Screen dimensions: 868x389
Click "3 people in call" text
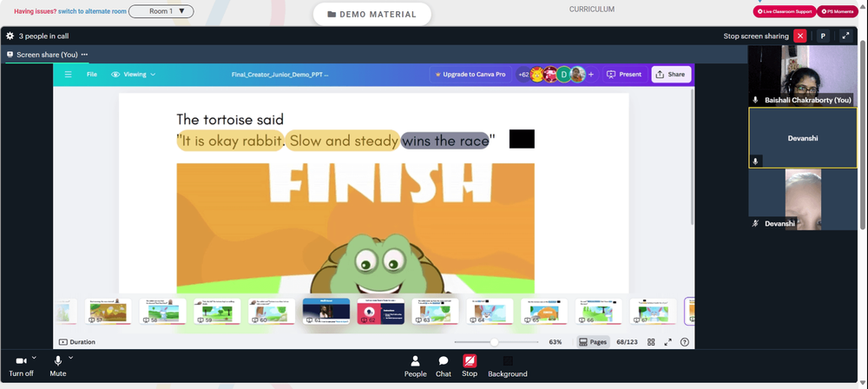43,36
